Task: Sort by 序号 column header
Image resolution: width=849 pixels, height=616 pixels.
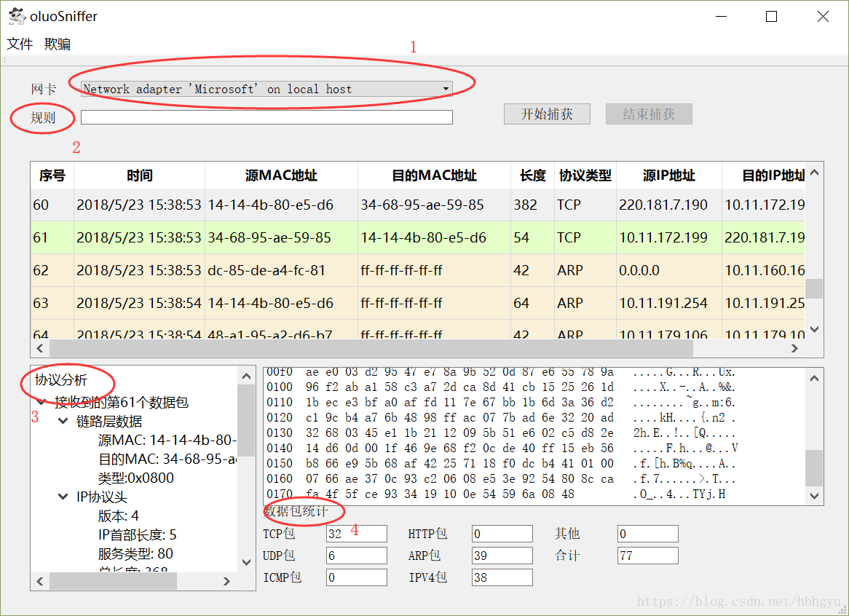Action: click(x=52, y=175)
